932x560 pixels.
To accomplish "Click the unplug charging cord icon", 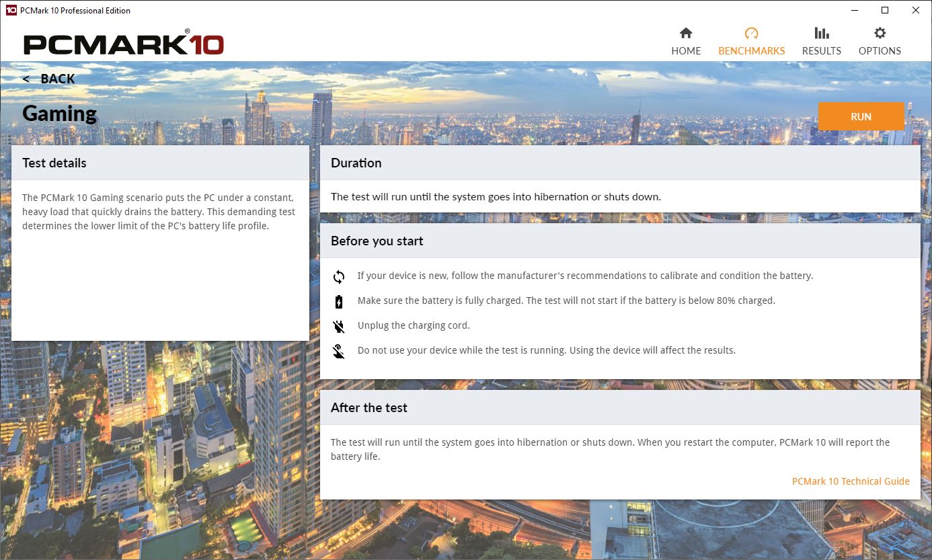I will click(339, 326).
